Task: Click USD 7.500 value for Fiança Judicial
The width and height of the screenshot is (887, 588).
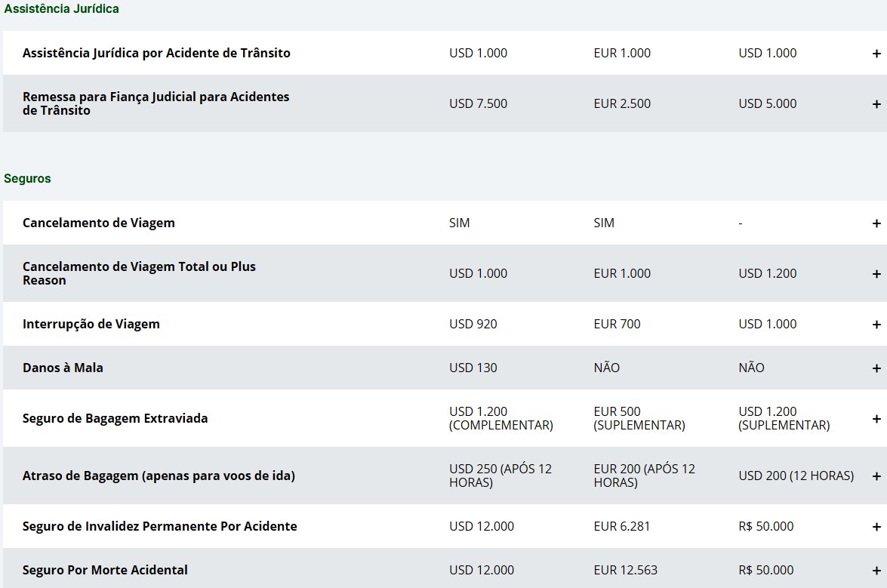Action: pyautogui.click(x=478, y=103)
